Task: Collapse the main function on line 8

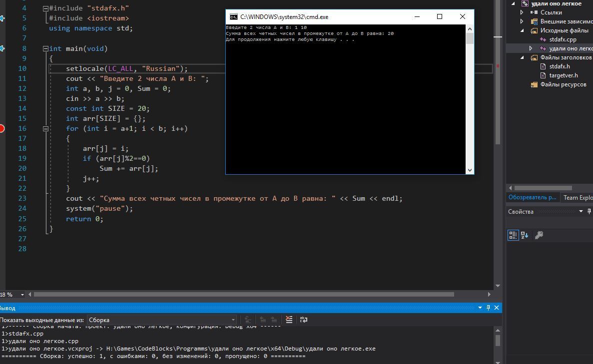Action: click(45, 49)
